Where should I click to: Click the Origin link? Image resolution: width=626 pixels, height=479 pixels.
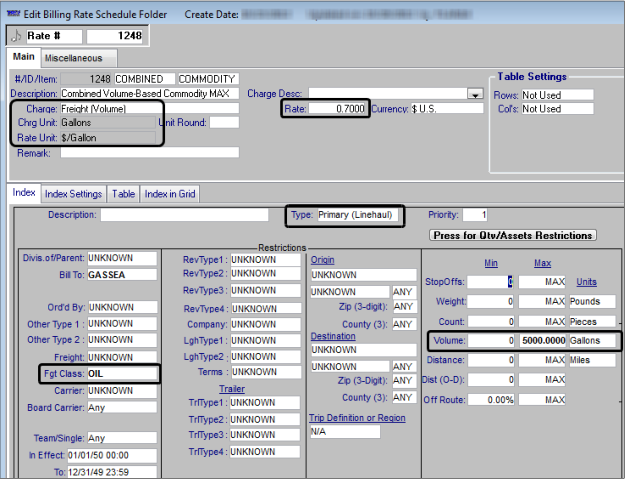point(323,260)
